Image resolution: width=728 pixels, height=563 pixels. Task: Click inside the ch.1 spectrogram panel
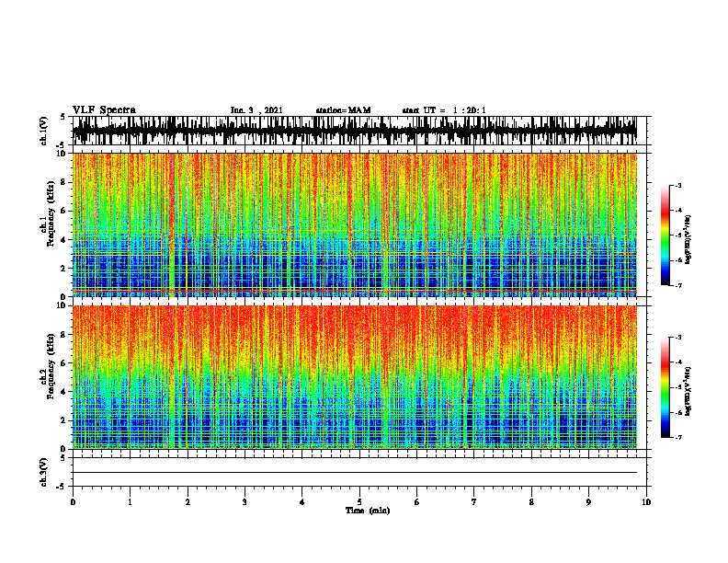point(355,224)
